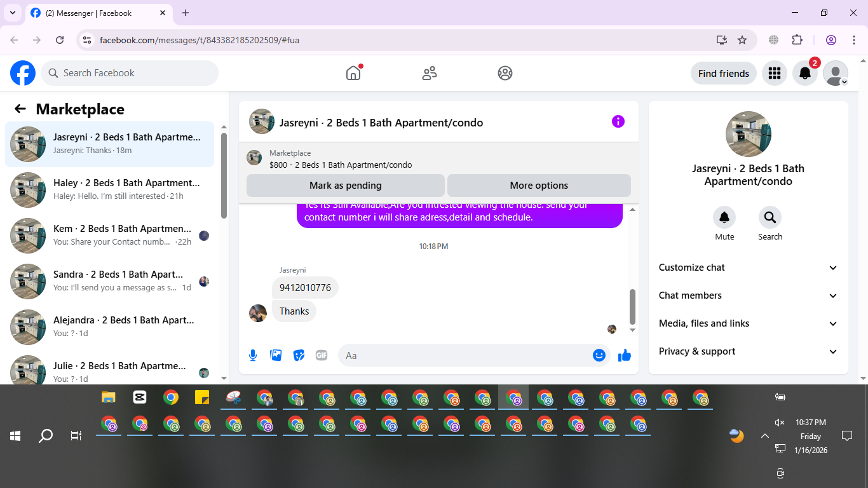868x488 pixels.
Task: Choose a sticker icon
Action: (x=299, y=355)
